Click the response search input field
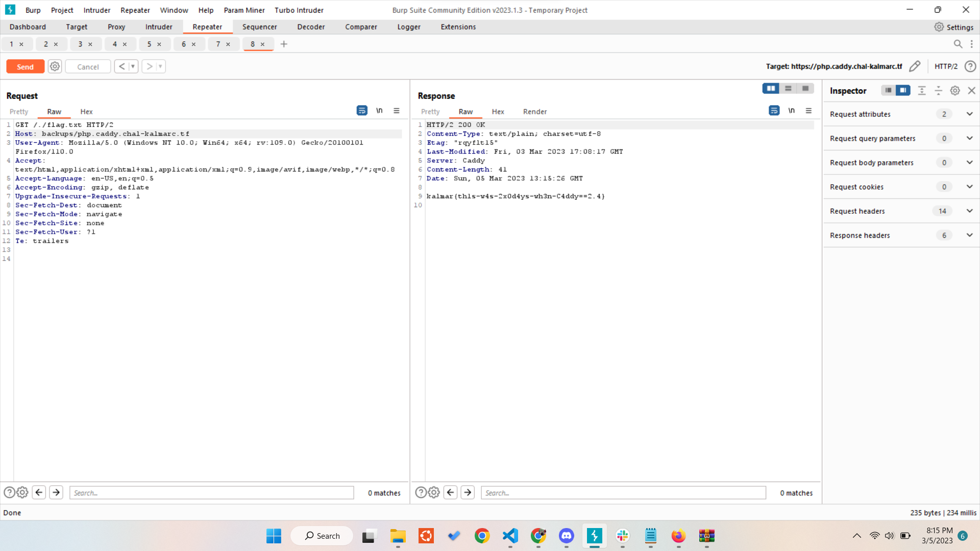 (x=623, y=493)
